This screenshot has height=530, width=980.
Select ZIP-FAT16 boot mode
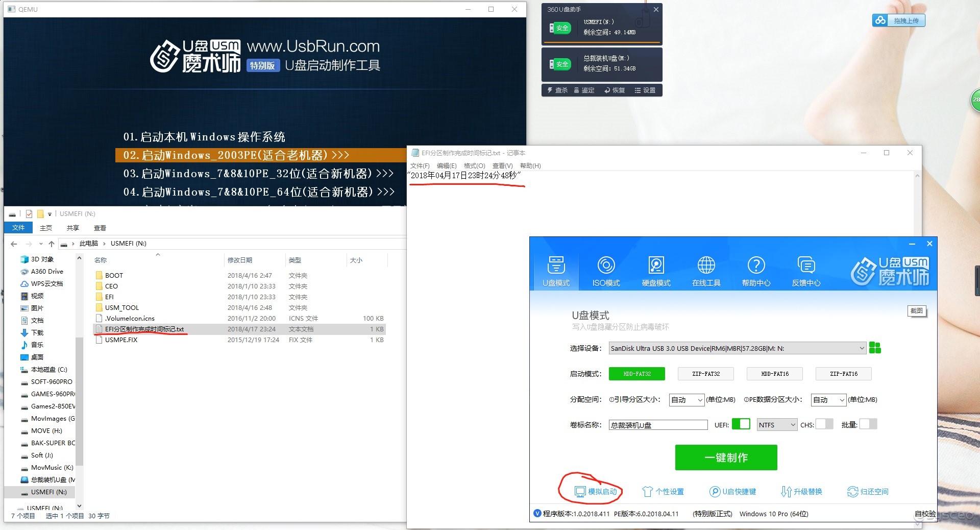(x=844, y=374)
